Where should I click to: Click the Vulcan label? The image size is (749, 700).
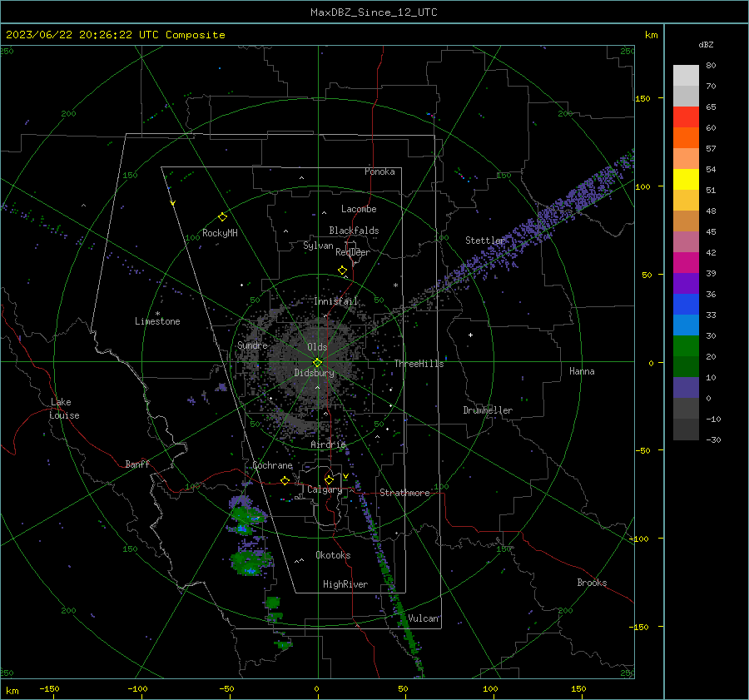click(424, 618)
